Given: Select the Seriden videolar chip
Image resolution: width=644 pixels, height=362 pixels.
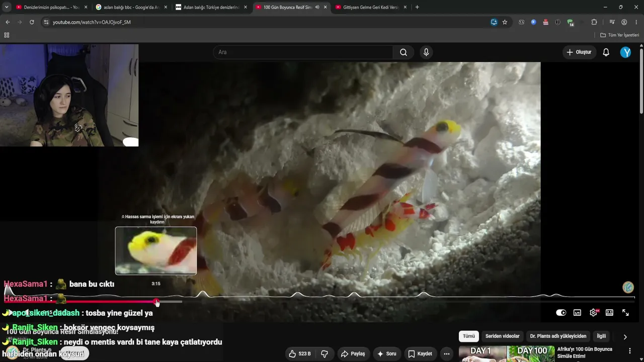Looking at the screenshot, I should 503,336.
